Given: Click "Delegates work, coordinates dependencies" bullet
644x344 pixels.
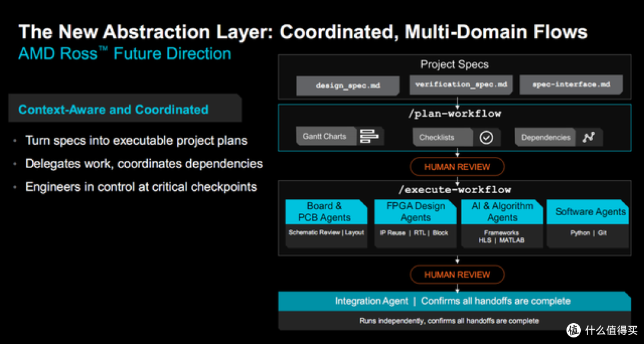Looking at the screenshot, I should pyautogui.click(x=144, y=164).
